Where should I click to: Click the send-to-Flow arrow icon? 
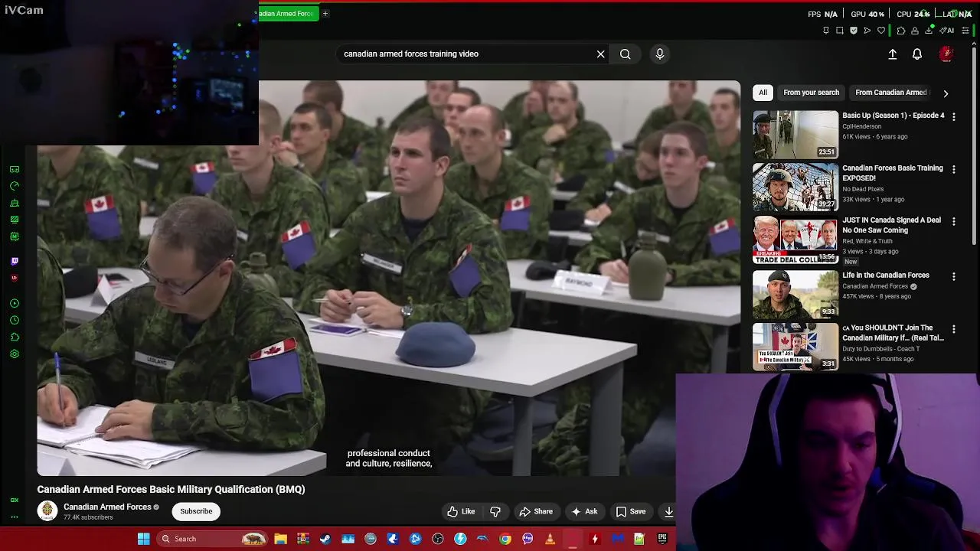click(867, 31)
